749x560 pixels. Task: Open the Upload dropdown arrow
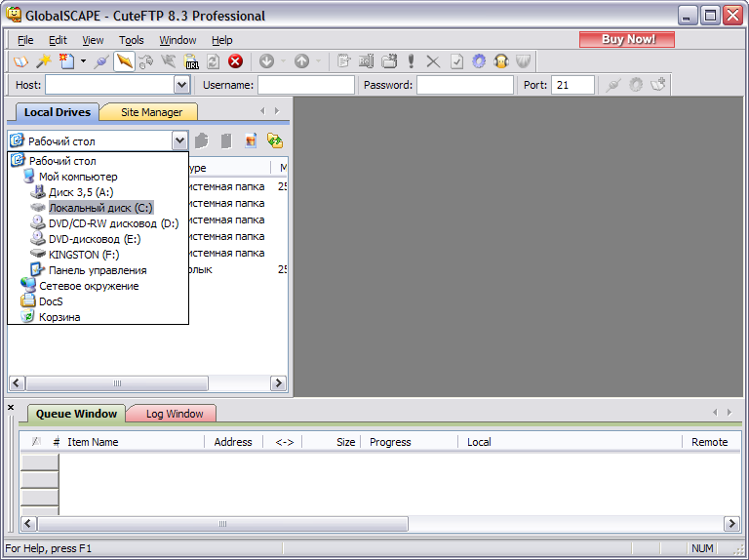[318, 61]
